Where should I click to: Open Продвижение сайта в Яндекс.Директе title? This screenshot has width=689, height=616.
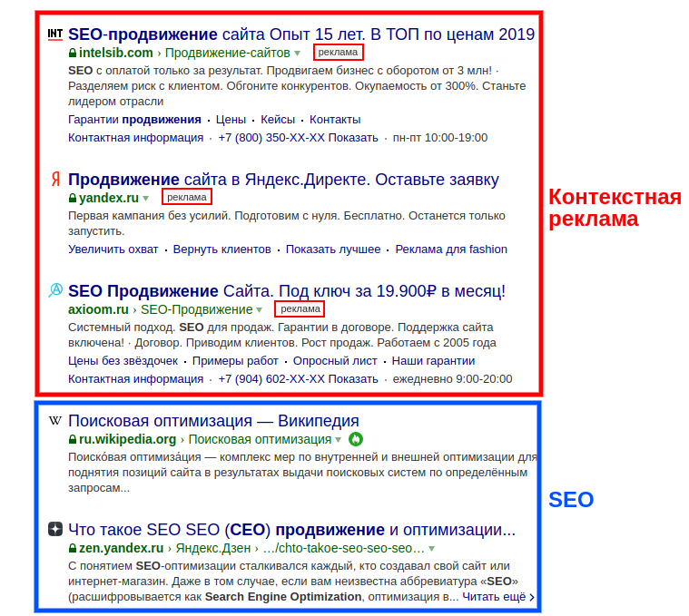pos(283,180)
